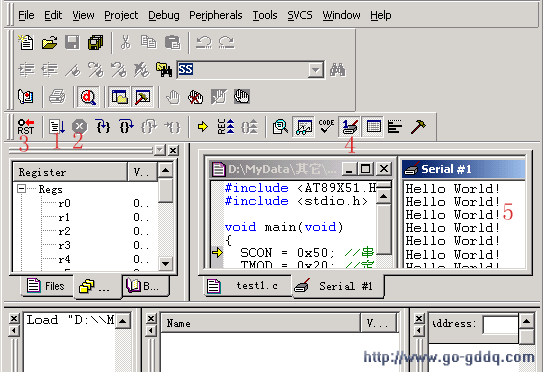Open the Debug menu

pyautogui.click(x=164, y=15)
